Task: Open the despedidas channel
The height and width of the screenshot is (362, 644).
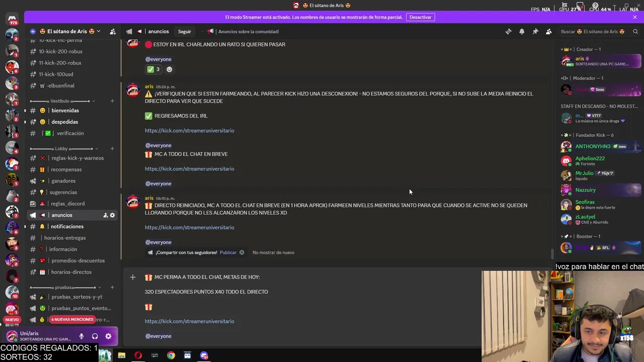Action: (72, 122)
